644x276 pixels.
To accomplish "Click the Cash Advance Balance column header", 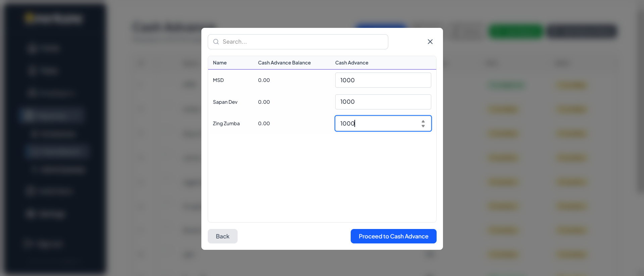I will tap(284, 63).
